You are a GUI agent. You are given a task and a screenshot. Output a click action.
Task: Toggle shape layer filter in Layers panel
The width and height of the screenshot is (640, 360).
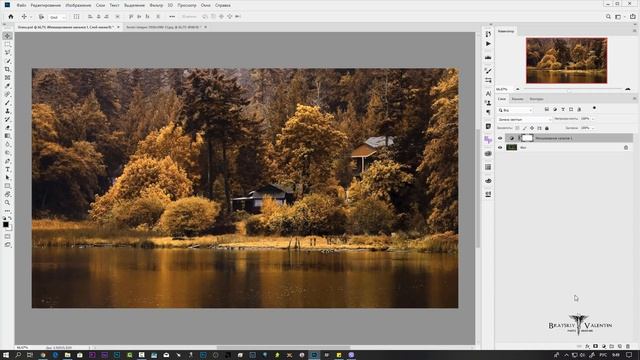[571, 109]
